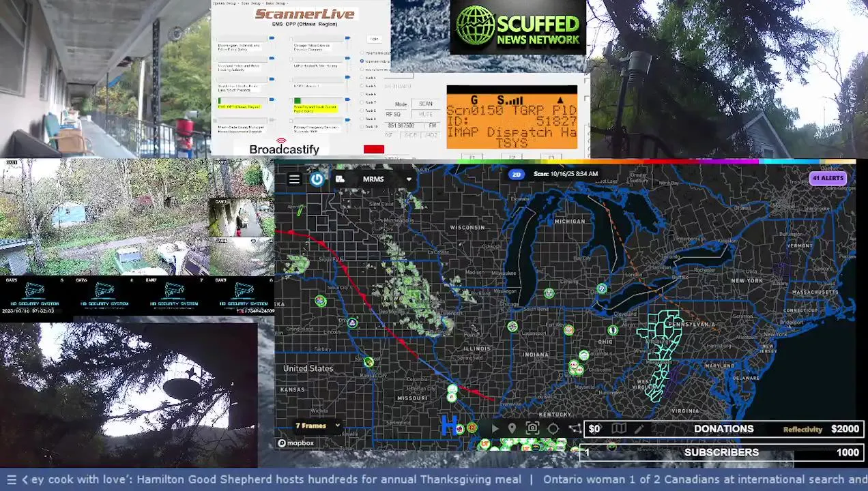Select the polygon measure tool
Viewport: 868px width, 491px height.
pyautogui.click(x=575, y=428)
